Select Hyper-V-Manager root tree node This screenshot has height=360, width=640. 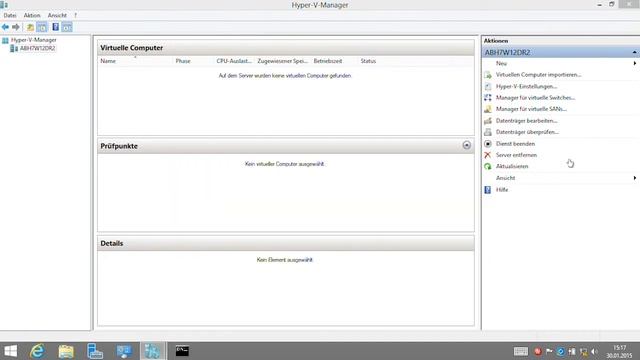click(34, 40)
